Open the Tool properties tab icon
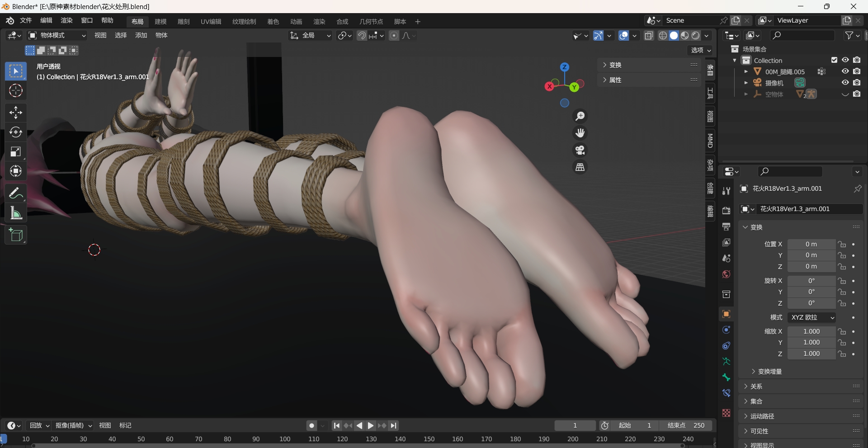868x448 pixels. 726,191
